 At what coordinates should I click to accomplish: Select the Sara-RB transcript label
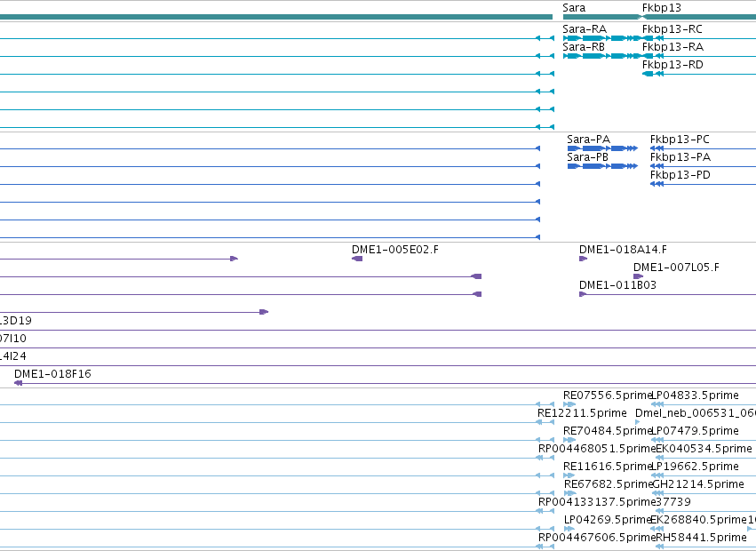click(x=584, y=47)
